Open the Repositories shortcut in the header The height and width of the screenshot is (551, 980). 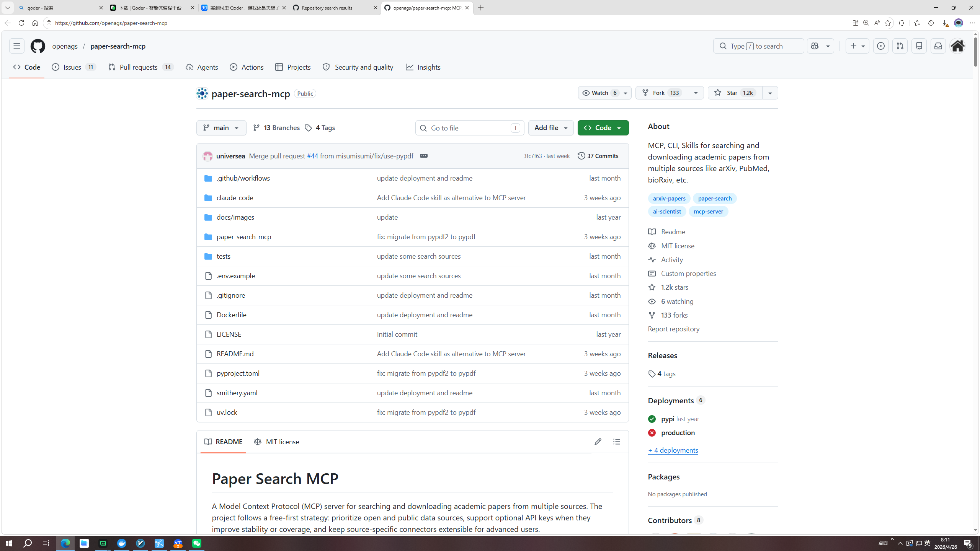(x=919, y=46)
